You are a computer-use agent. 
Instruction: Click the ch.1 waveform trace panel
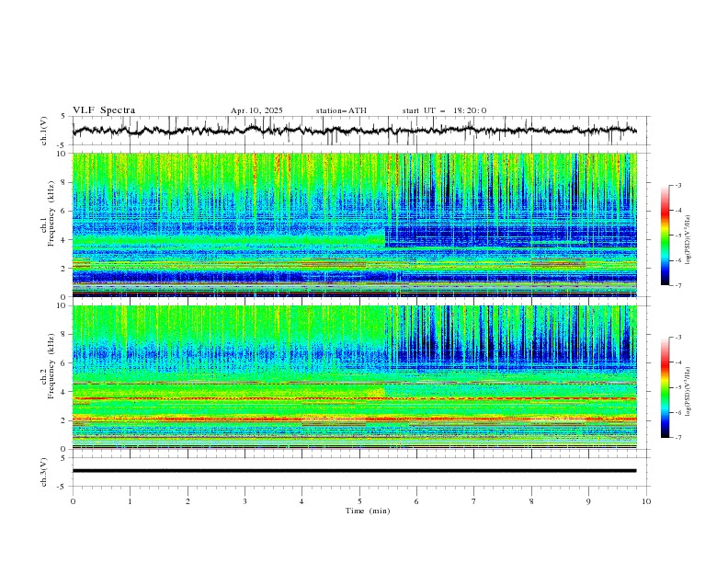point(361,131)
